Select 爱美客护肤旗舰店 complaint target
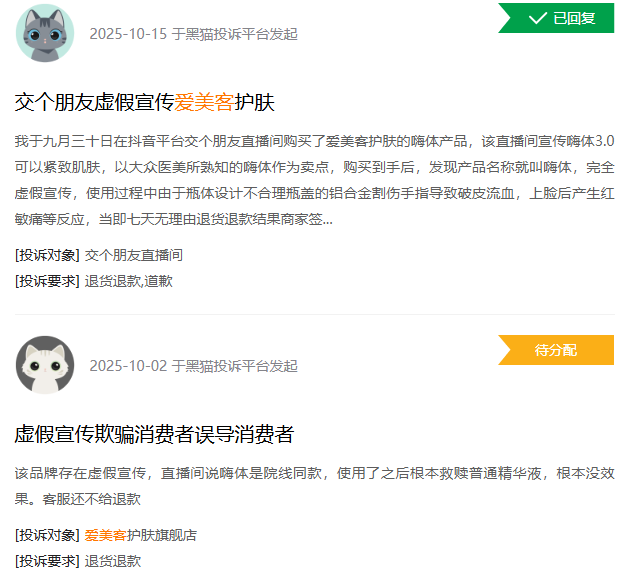The height and width of the screenshot is (574, 628). 141,535
